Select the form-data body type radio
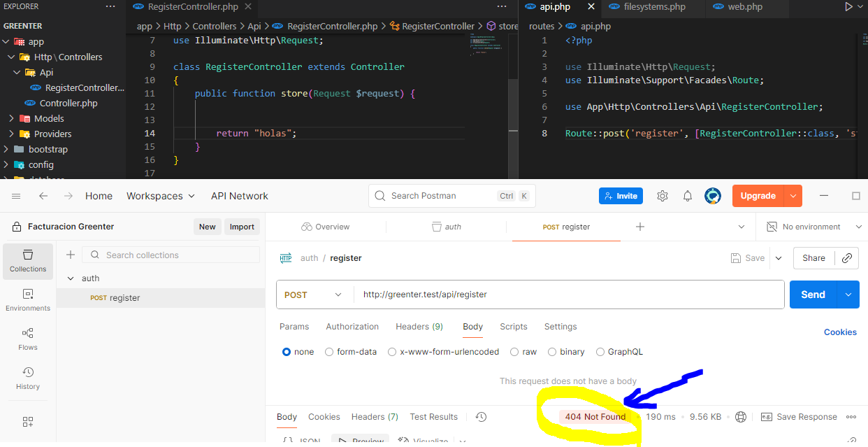 pos(329,352)
